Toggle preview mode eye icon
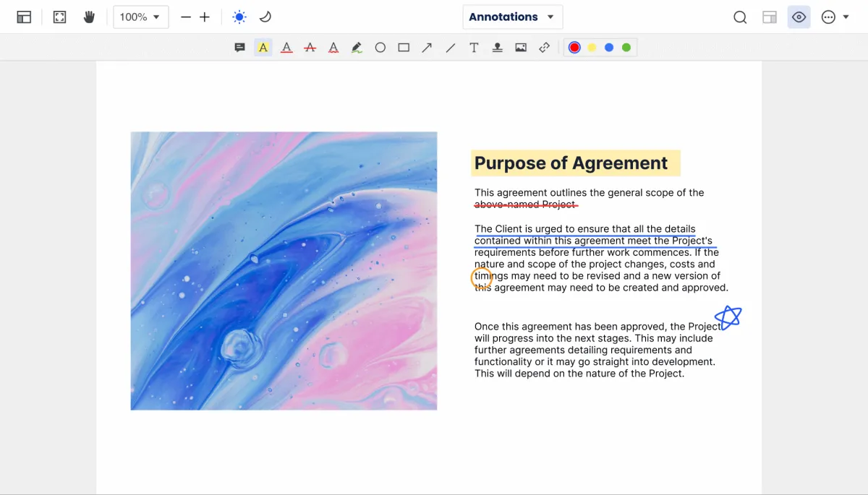 click(x=799, y=17)
